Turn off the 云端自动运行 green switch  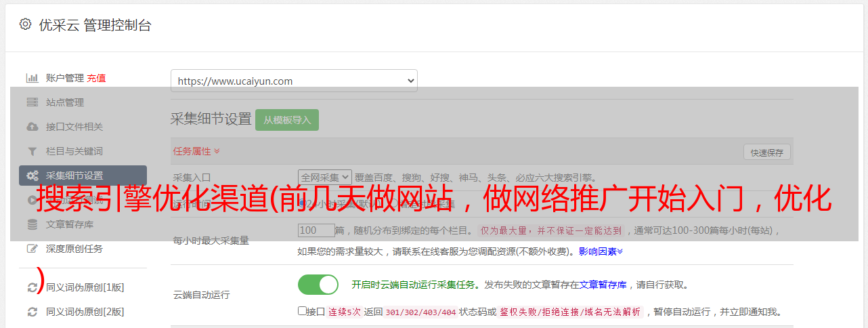(x=318, y=285)
